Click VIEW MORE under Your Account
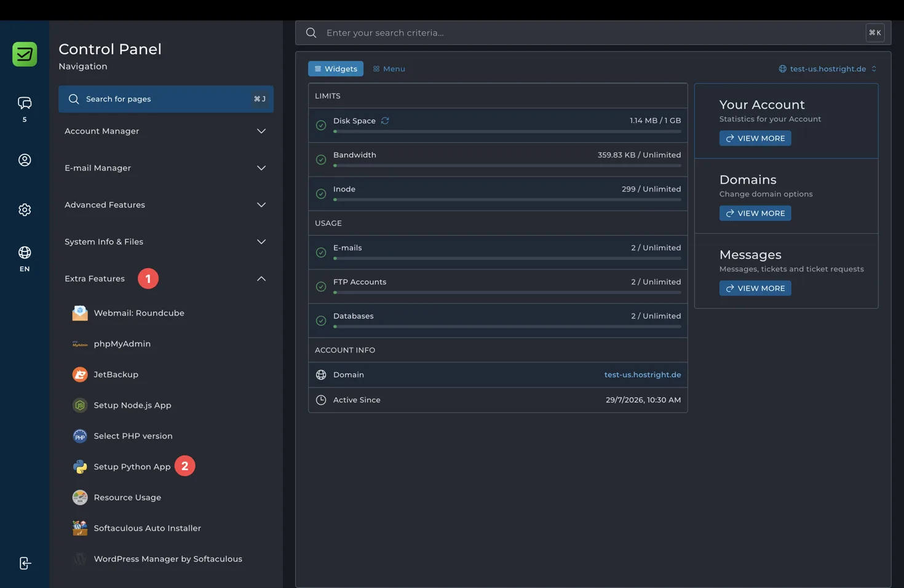The image size is (904, 588). [x=755, y=138]
